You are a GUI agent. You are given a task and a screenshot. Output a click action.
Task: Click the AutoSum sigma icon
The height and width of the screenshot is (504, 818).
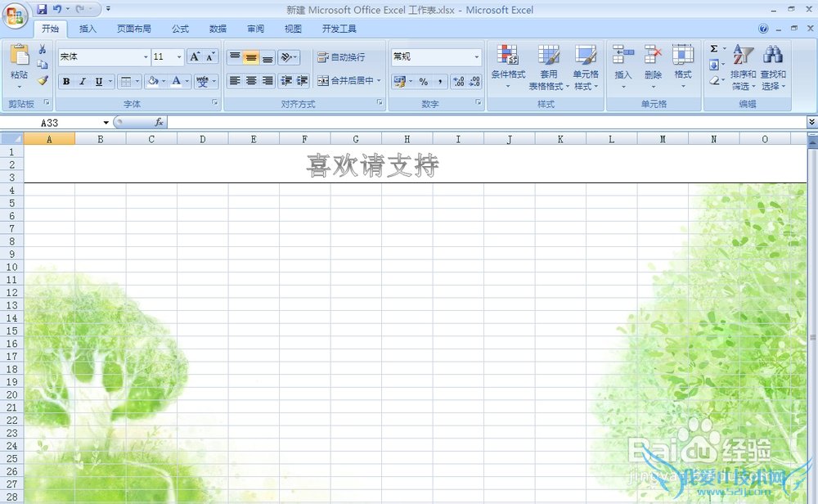[713, 48]
